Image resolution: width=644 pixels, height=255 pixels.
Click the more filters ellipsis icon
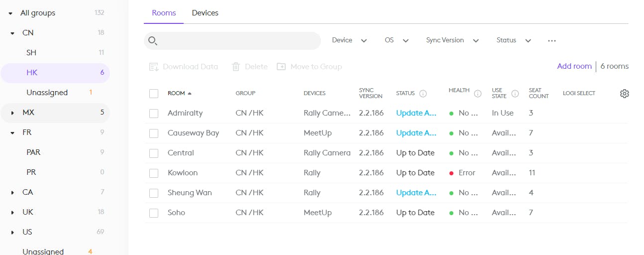(x=551, y=41)
